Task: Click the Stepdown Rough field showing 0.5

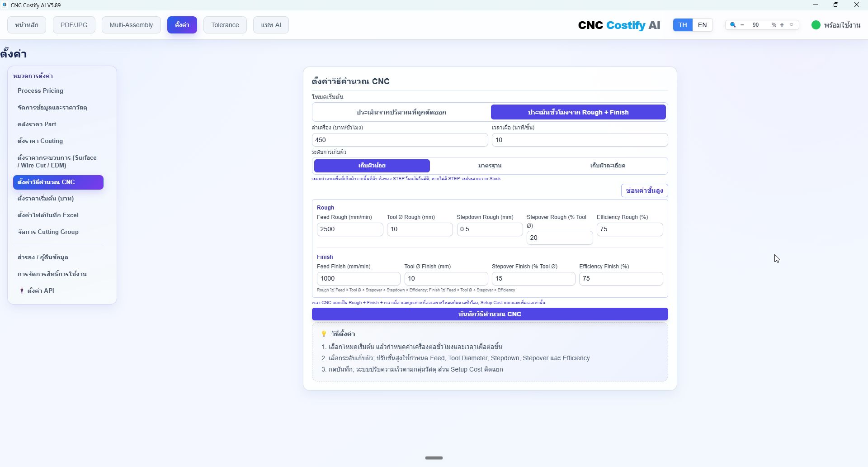Action: tap(490, 229)
